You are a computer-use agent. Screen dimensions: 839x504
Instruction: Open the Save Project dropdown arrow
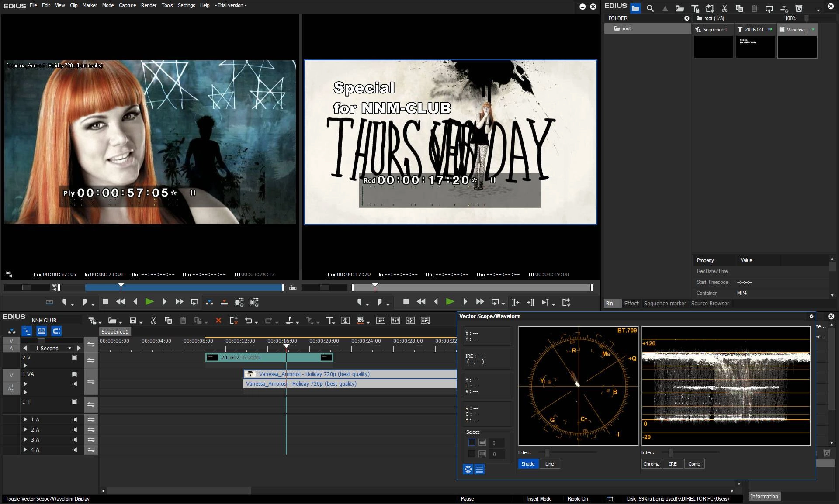[141, 322]
